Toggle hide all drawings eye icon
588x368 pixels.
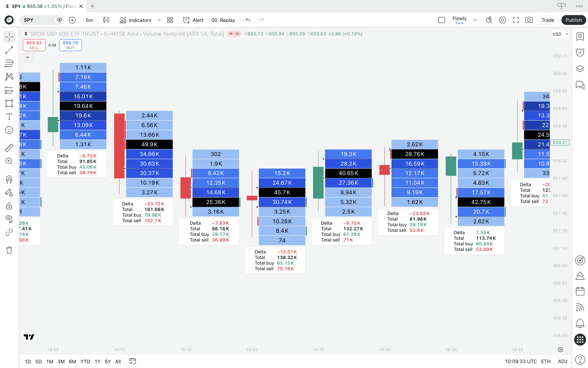(x=9, y=219)
